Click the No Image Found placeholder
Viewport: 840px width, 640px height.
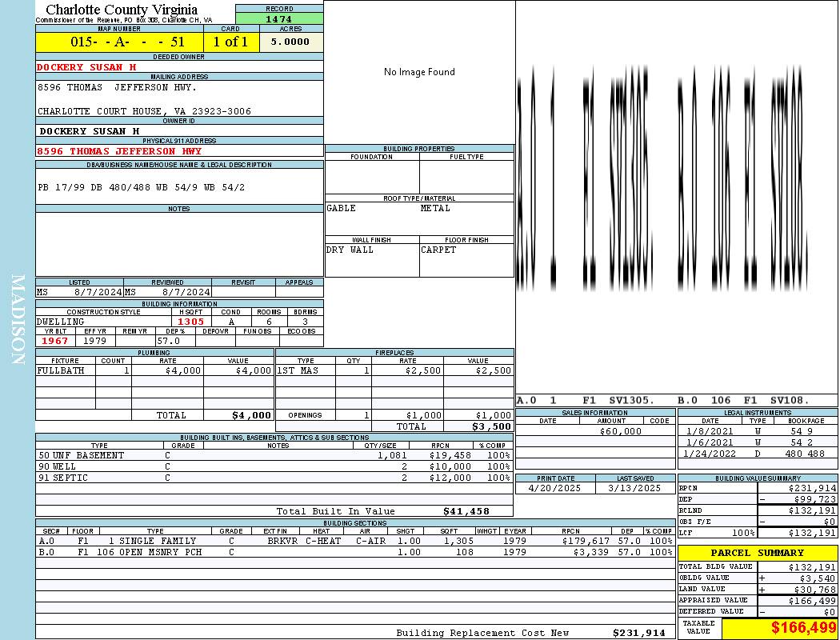coord(419,72)
